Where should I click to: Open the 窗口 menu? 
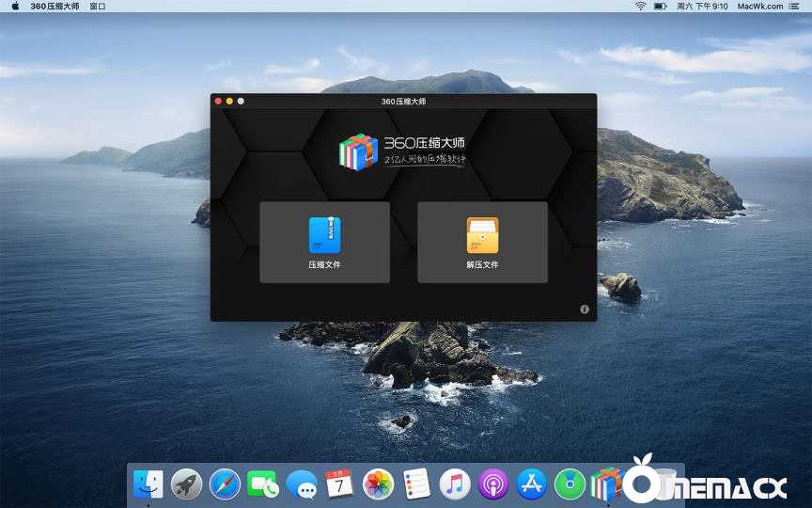97,6
